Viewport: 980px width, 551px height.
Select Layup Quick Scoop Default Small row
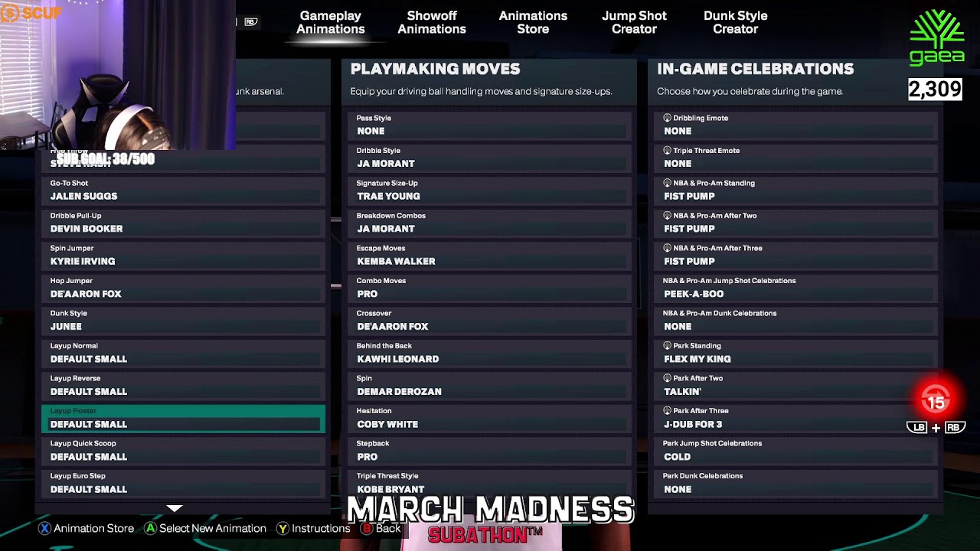pyautogui.click(x=183, y=451)
